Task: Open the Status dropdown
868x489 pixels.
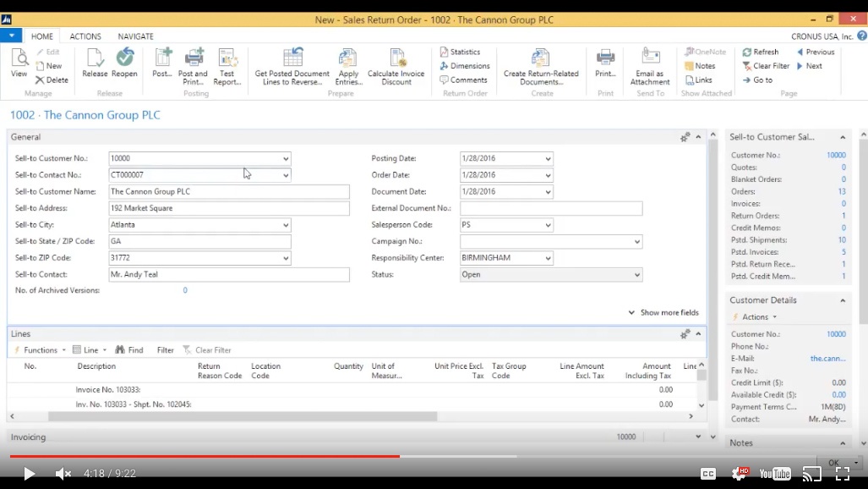Action: [x=637, y=275]
